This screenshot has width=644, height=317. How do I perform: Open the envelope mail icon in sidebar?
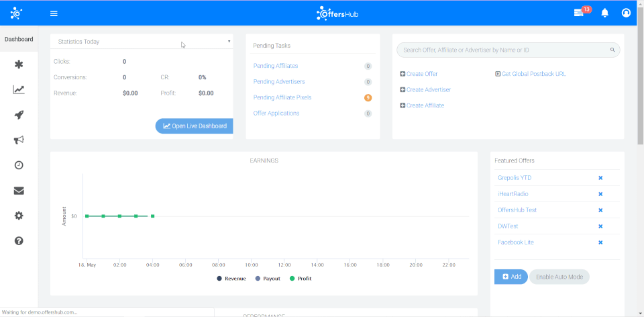[x=19, y=190]
